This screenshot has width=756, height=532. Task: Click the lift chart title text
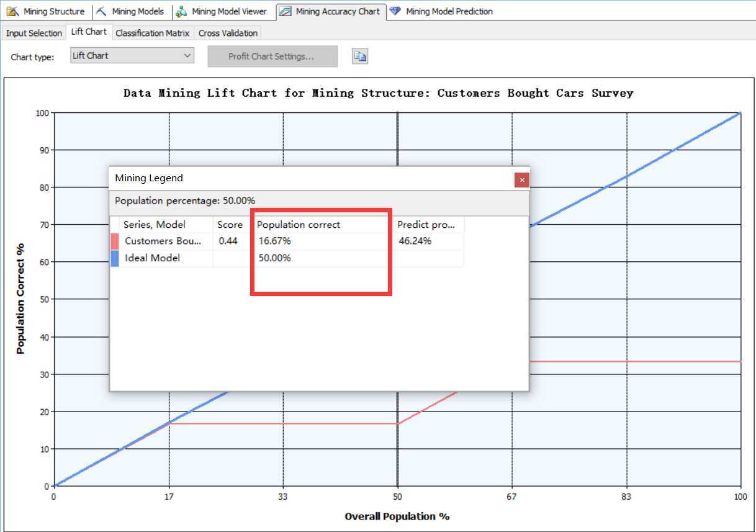[379, 93]
